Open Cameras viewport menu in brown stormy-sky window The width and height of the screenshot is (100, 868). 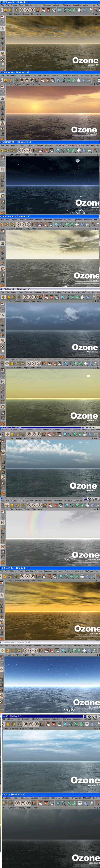pyautogui.click(x=18, y=14)
